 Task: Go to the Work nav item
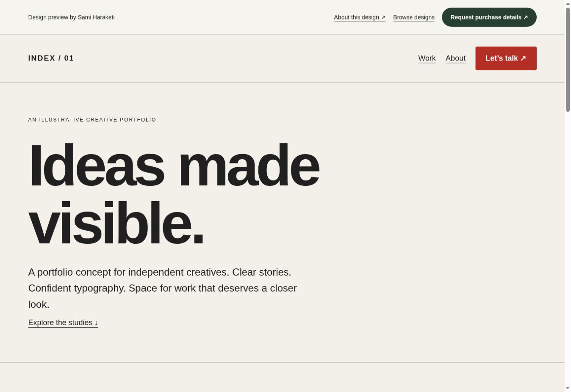coord(427,58)
